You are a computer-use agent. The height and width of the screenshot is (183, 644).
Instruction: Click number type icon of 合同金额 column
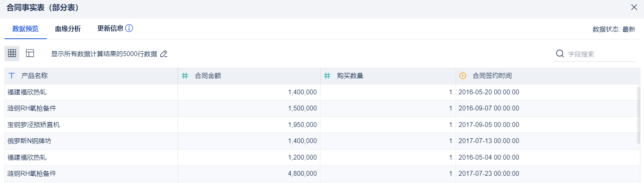pos(185,76)
